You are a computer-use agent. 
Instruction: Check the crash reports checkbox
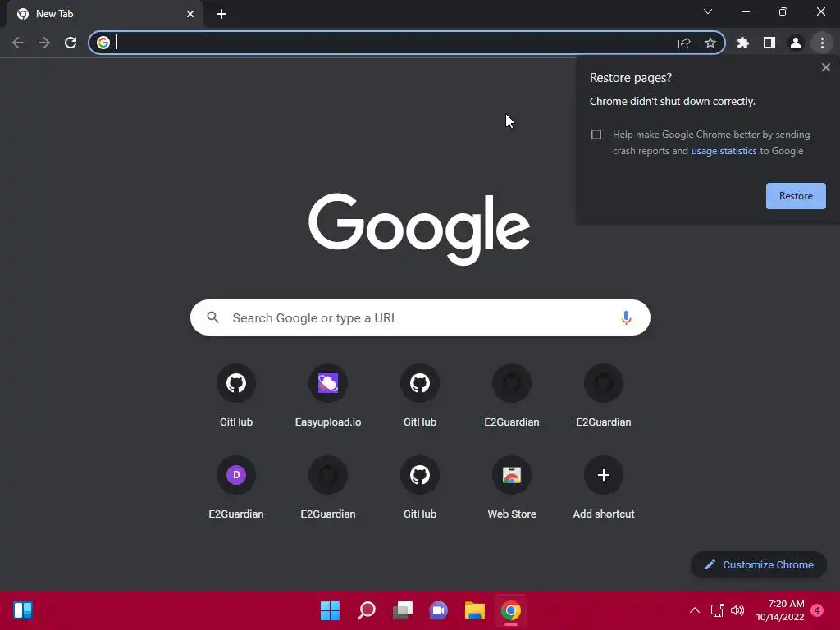click(596, 135)
